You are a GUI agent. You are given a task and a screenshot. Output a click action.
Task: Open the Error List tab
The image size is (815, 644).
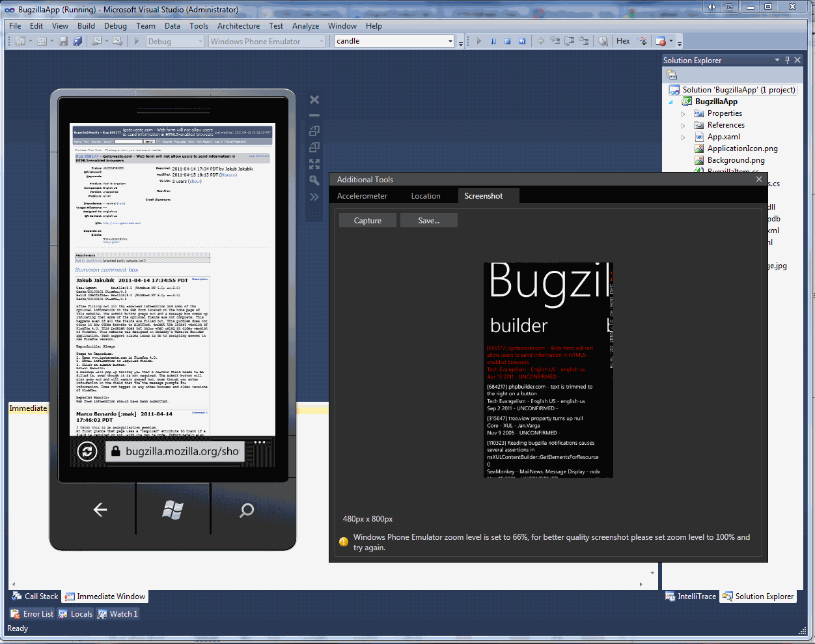tap(32, 614)
